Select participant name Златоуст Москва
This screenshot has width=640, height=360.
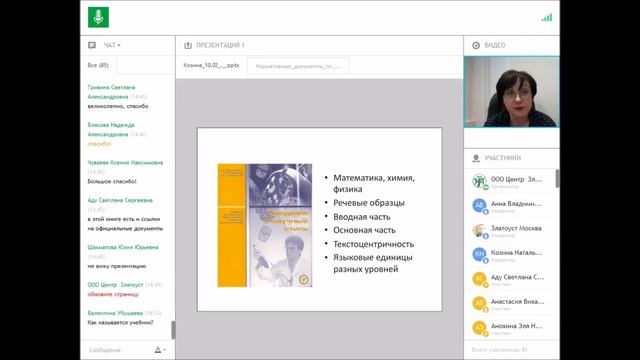tap(516, 228)
